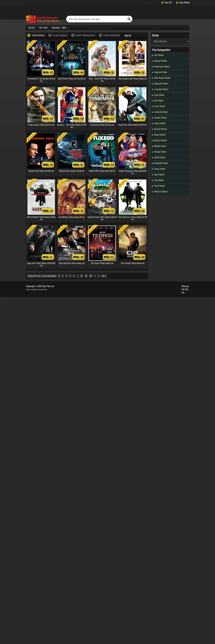Go to pagination page 10
The height and width of the screenshot is (644, 215).
point(81,276)
